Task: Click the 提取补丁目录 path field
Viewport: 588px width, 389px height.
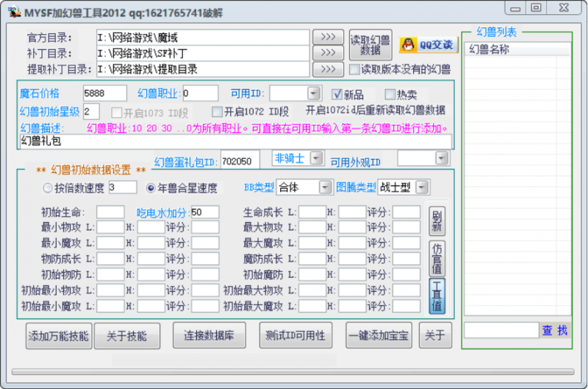Action: [203, 69]
